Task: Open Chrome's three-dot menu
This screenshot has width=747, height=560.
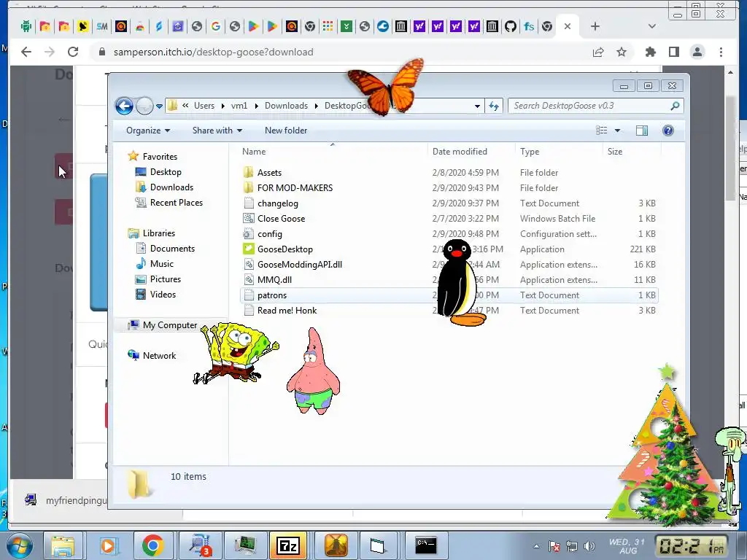Action: (x=721, y=52)
